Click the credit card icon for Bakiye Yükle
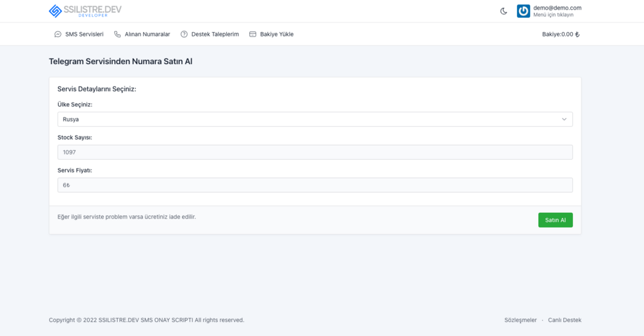This screenshot has width=644, height=336. pyautogui.click(x=252, y=34)
